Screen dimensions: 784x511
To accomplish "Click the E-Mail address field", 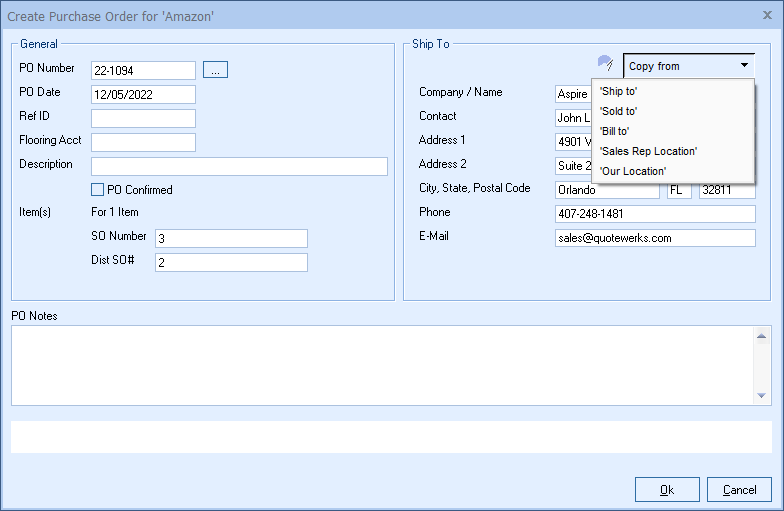I will [x=654, y=238].
